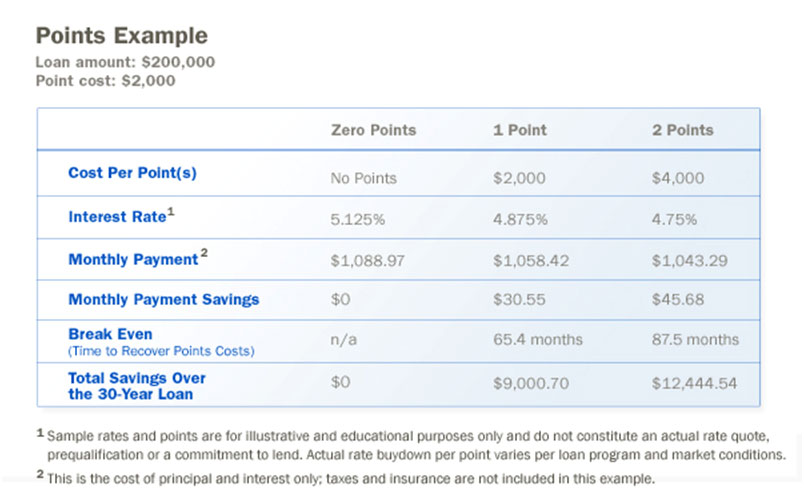
Task: Click the $1,088.97 monthly payment value
Action: (x=367, y=261)
